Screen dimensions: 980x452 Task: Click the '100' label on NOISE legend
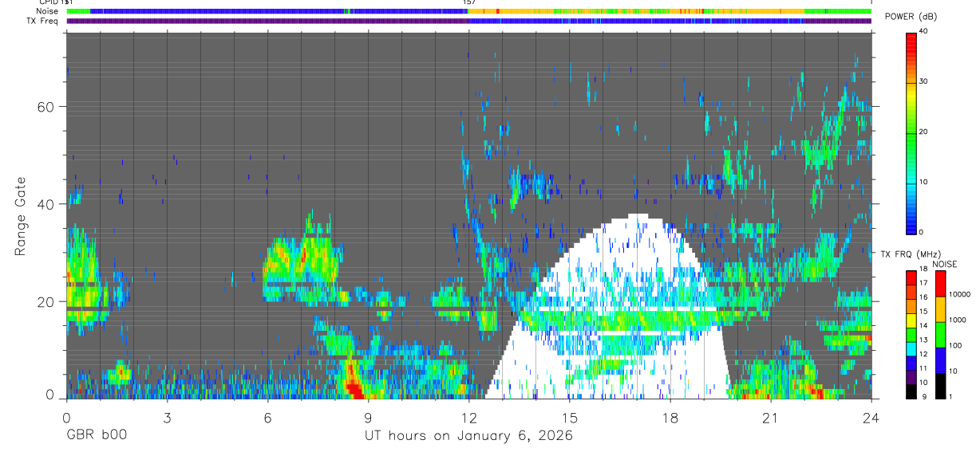pyautogui.click(x=954, y=345)
